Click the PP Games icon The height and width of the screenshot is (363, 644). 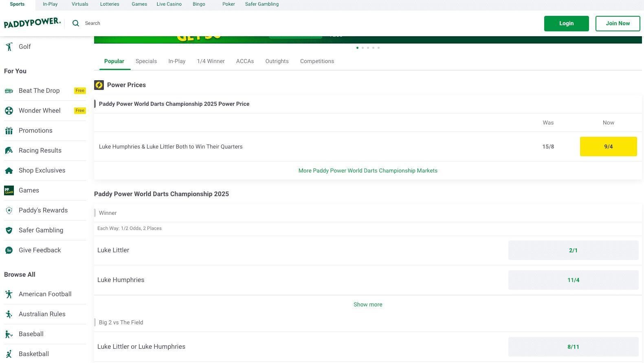[9, 190]
